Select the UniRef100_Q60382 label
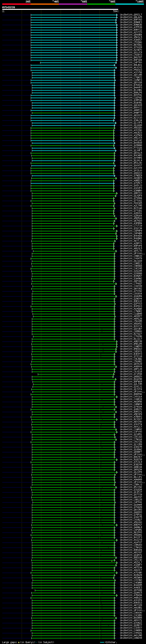The height and width of the screenshot is (644, 146). 131,289
